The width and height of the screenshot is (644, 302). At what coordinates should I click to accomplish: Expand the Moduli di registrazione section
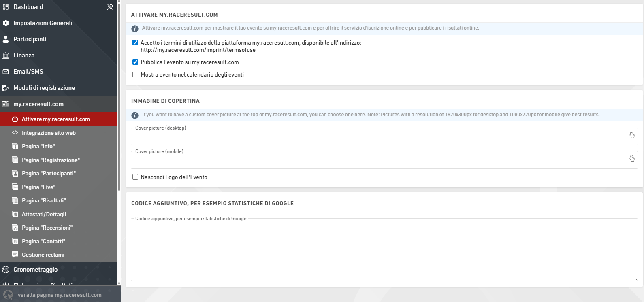(44, 88)
